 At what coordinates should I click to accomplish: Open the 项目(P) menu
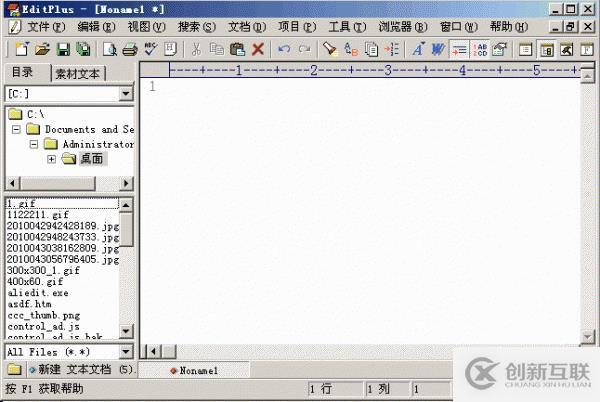297,27
